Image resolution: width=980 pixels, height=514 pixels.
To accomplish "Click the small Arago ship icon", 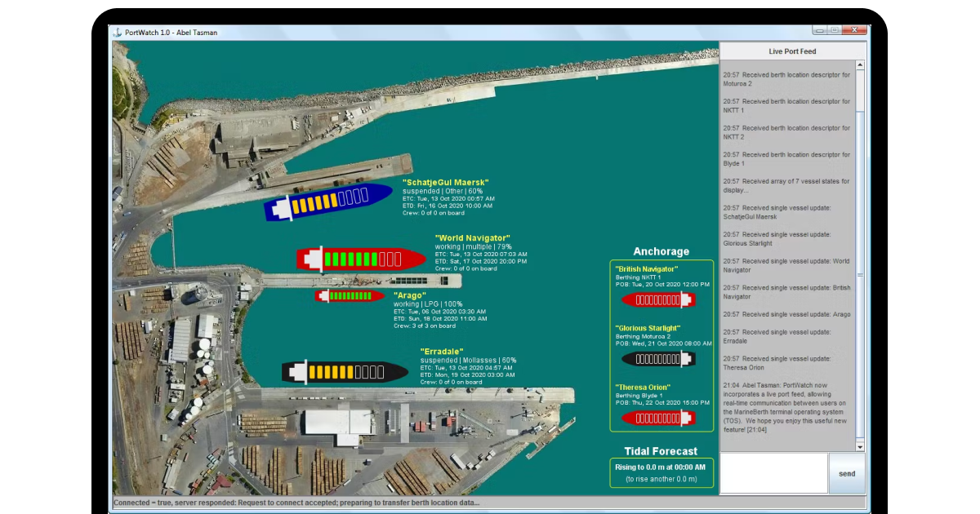I will click(x=350, y=295).
